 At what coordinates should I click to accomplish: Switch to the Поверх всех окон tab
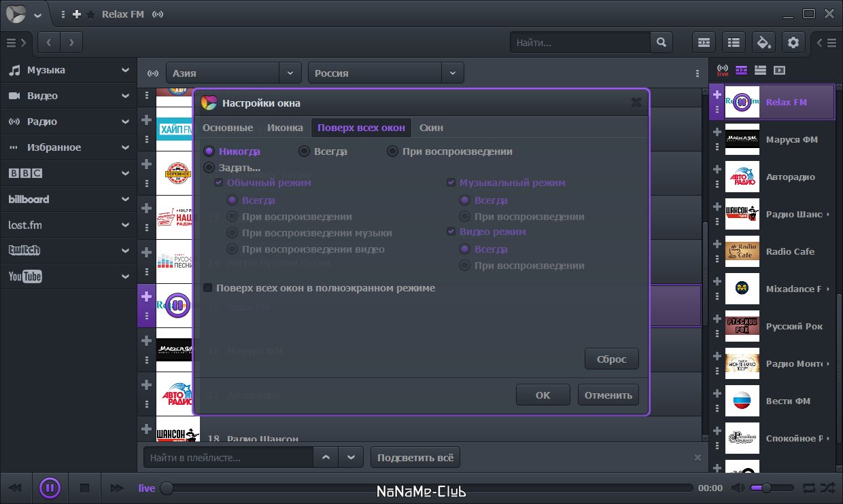(362, 128)
